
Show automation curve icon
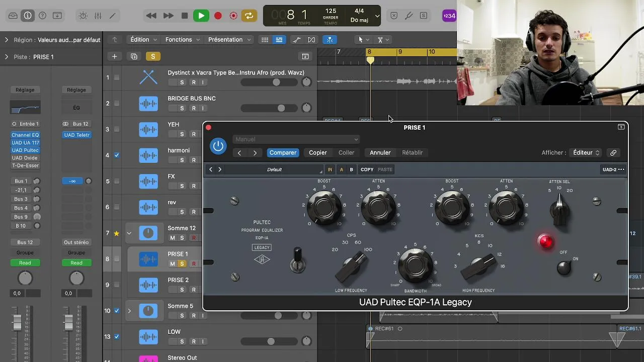[297, 40]
